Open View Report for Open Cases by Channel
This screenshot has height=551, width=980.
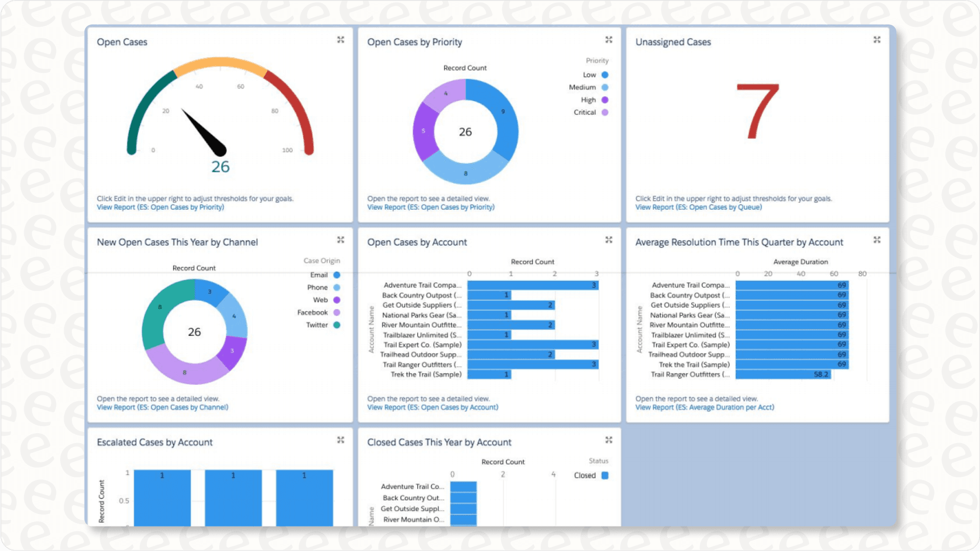coord(162,407)
